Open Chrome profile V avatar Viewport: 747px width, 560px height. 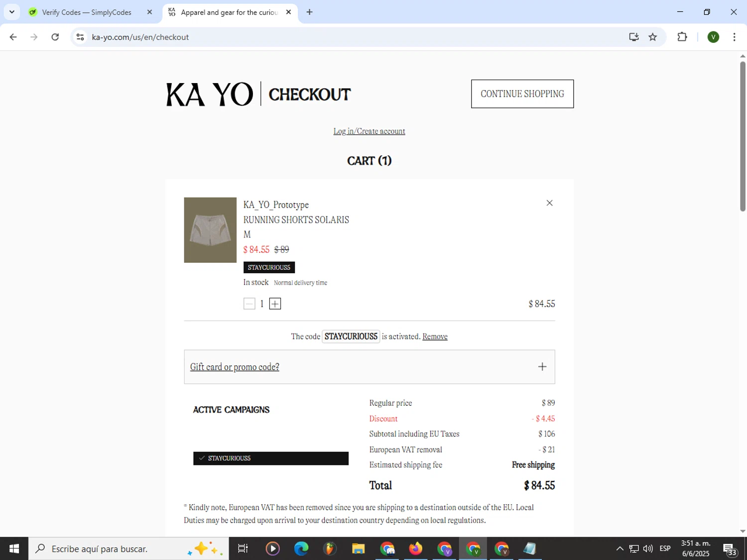click(713, 37)
